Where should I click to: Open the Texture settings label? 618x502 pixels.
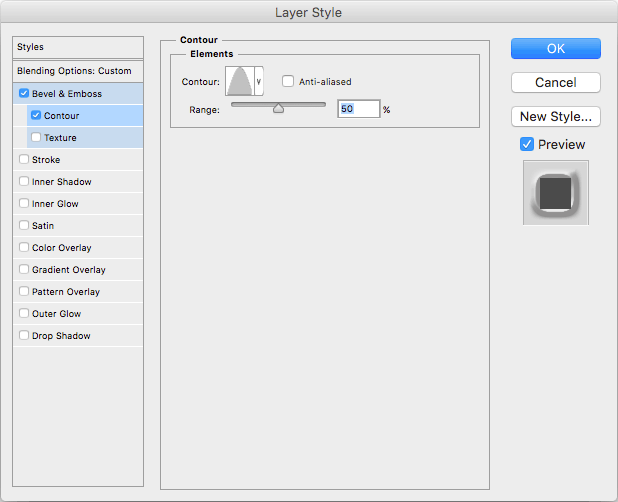(60, 138)
